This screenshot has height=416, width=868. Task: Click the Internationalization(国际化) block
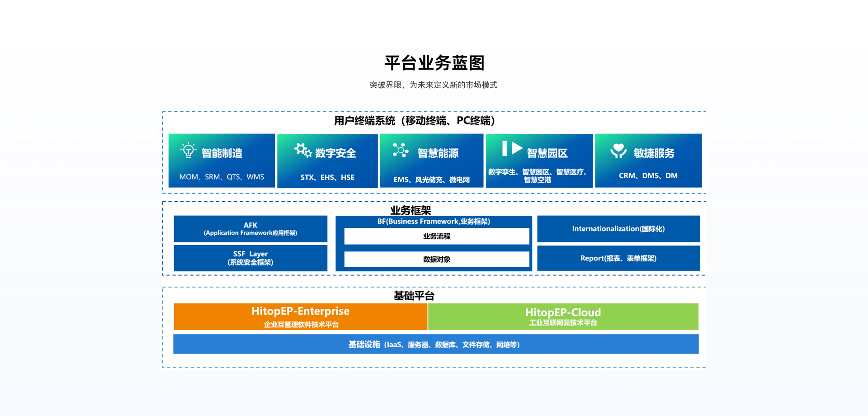[x=618, y=229]
